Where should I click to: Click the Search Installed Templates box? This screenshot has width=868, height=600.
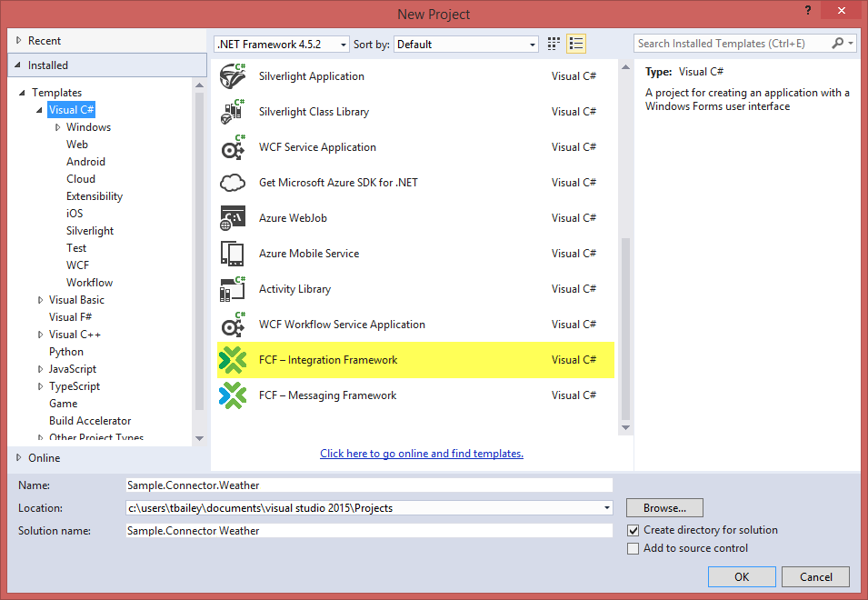pos(733,43)
